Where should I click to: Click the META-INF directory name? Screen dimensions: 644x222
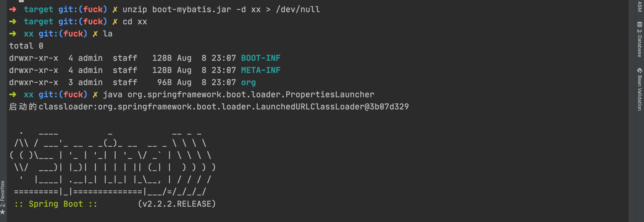click(260, 70)
